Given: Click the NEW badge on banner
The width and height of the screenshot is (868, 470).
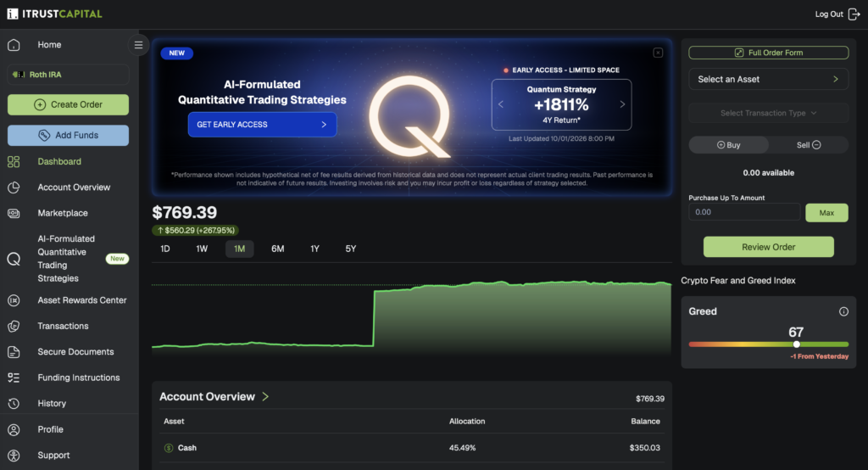Looking at the screenshot, I should [x=177, y=53].
